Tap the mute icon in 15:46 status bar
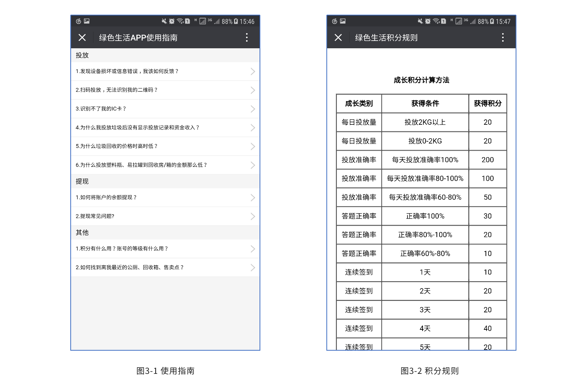This screenshot has height=392, width=584. (164, 21)
